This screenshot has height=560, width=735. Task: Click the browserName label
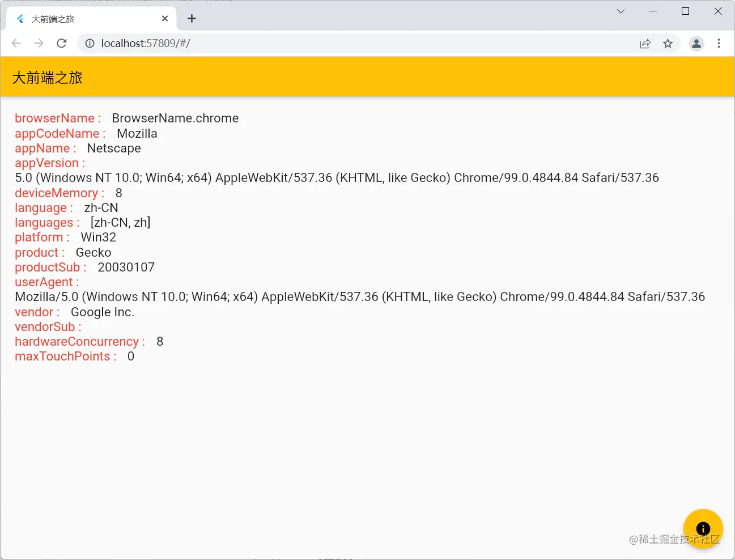point(58,118)
